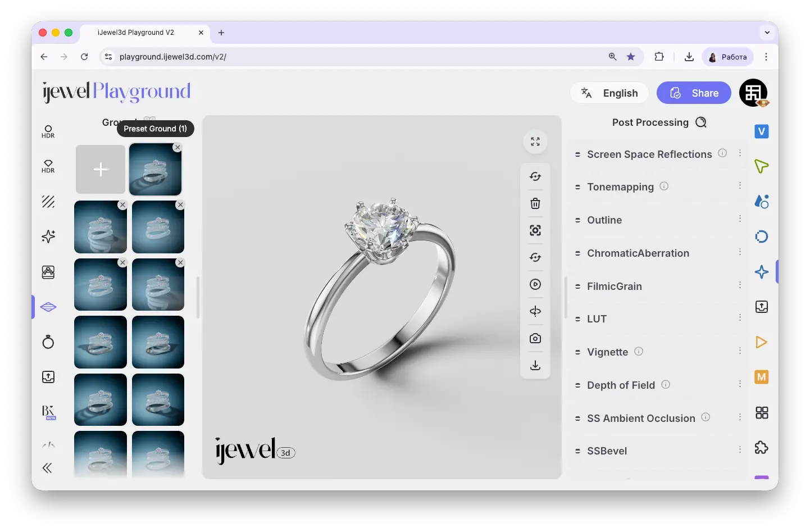Open the orange play triangle icon in right sidebar
Screen dimensions: 810x532
tap(762, 342)
